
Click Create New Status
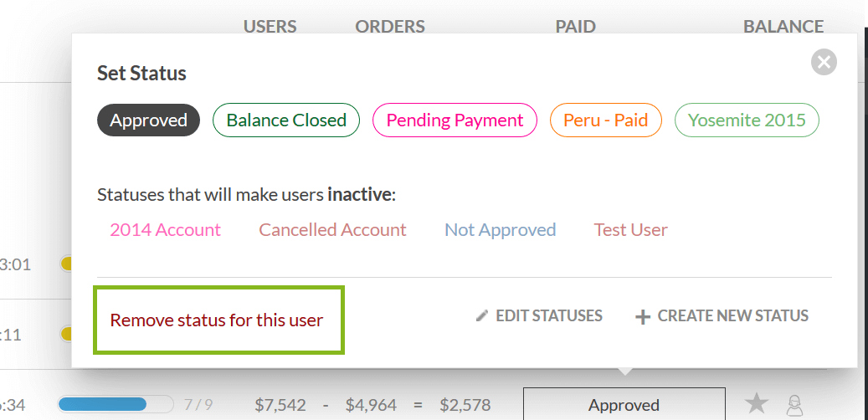[x=732, y=316]
